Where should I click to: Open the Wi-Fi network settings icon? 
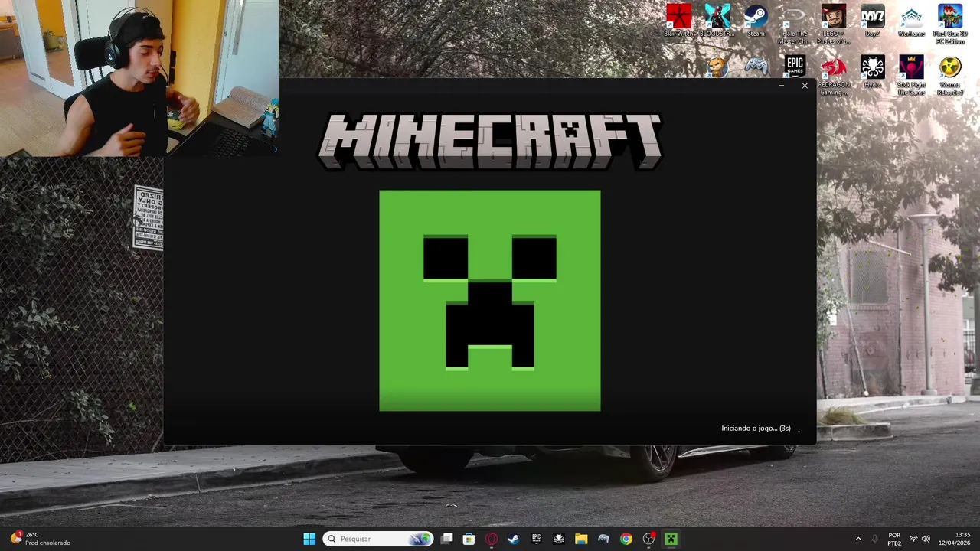pos(913,539)
